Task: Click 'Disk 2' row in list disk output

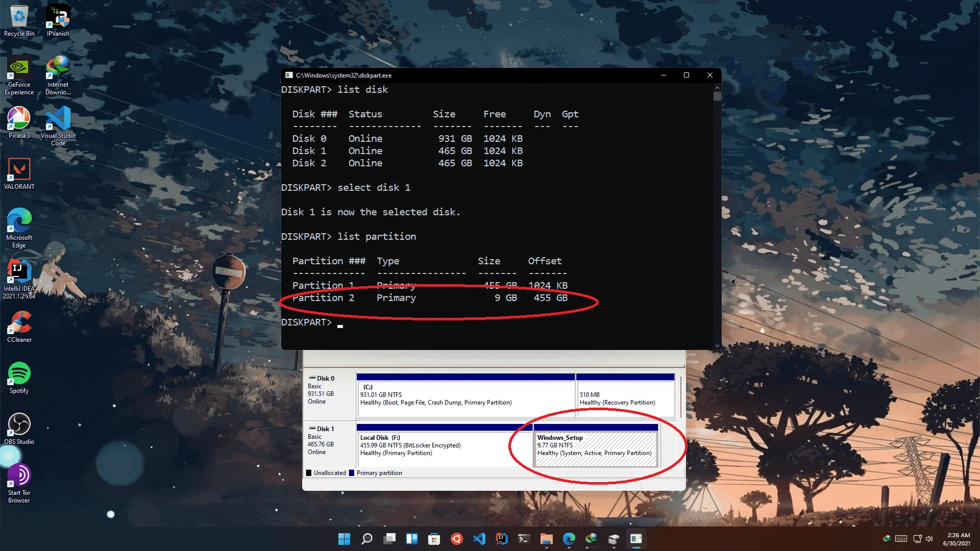Action: pos(407,163)
